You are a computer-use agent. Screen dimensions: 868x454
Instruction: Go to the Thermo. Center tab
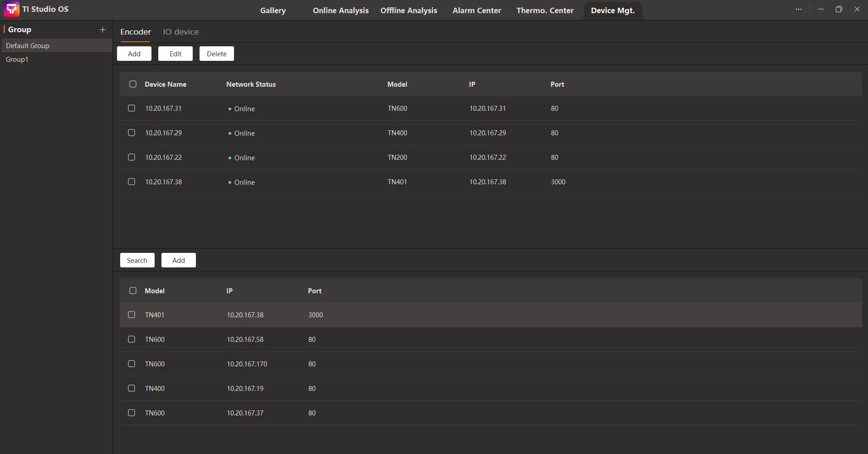click(x=545, y=10)
